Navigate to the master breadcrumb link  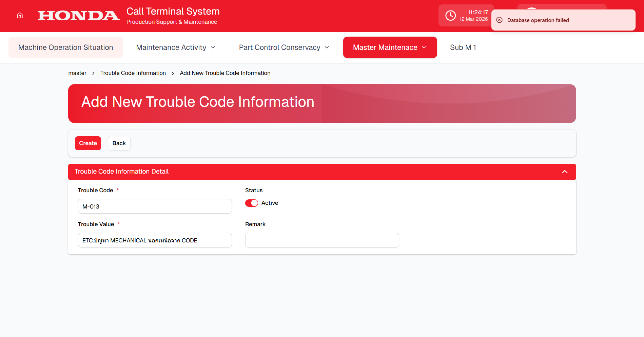click(x=77, y=73)
